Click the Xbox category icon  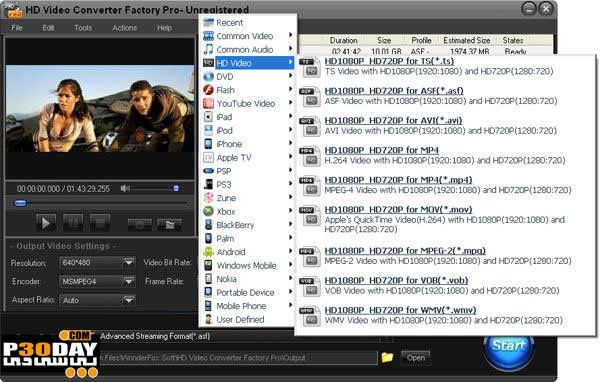point(208,211)
